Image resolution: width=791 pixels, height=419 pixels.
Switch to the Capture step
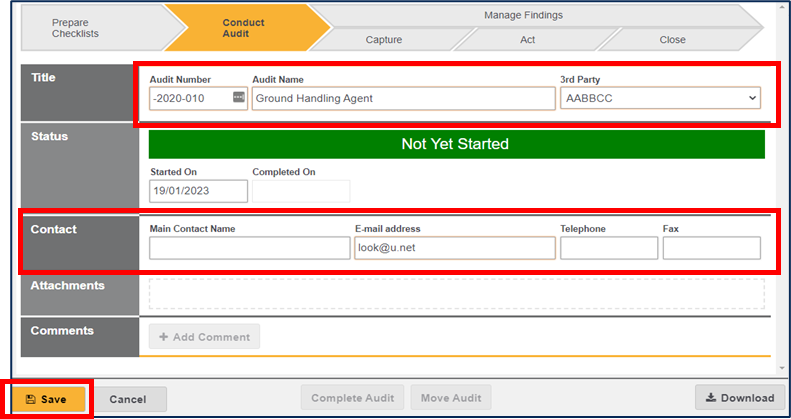click(383, 40)
